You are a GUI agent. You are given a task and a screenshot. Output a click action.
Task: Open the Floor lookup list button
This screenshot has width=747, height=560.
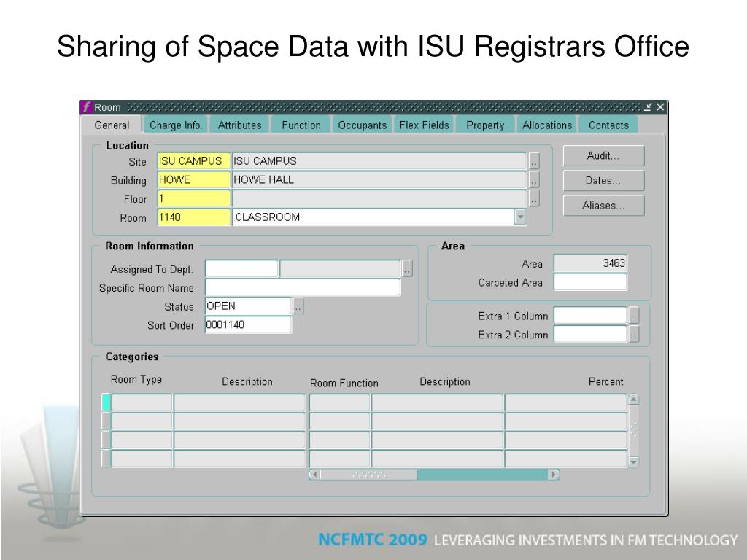click(534, 198)
